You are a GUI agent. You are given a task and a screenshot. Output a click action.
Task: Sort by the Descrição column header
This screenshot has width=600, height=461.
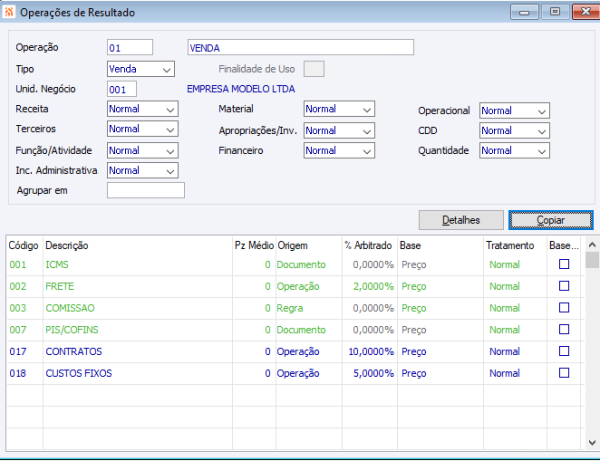67,245
